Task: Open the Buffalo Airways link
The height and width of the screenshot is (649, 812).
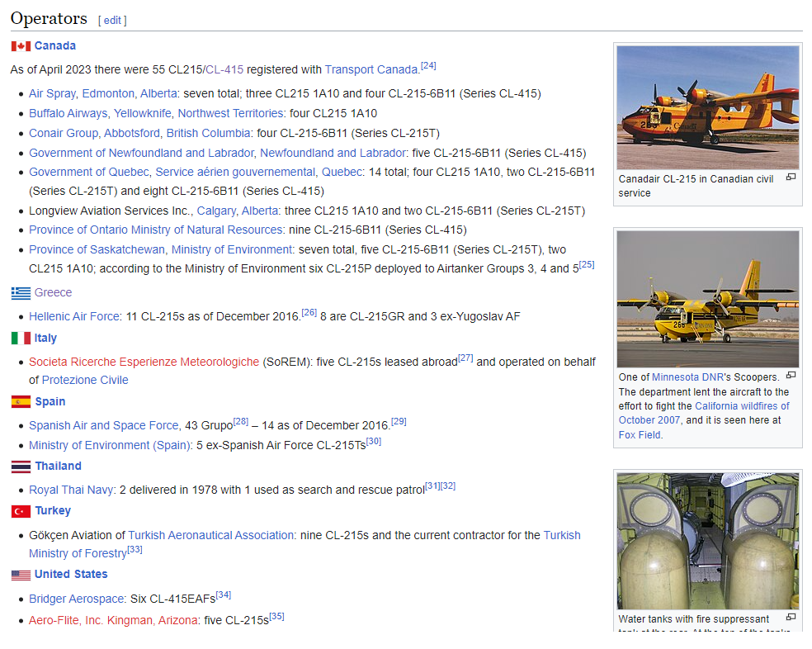Action: pos(68,113)
